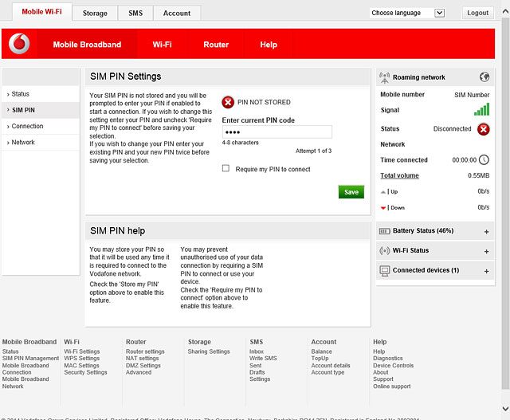
Task: Click the clock icon beside Time connected
Action: (x=484, y=159)
